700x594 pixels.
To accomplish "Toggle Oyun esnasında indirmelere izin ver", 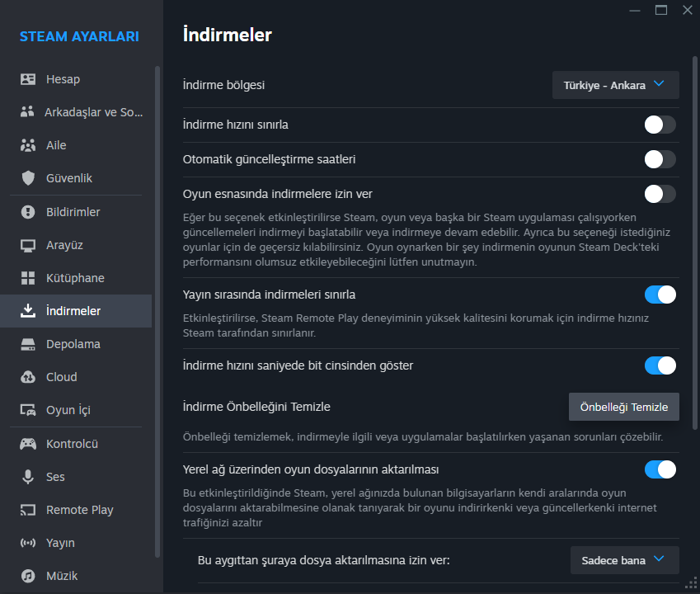I will click(x=660, y=194).
